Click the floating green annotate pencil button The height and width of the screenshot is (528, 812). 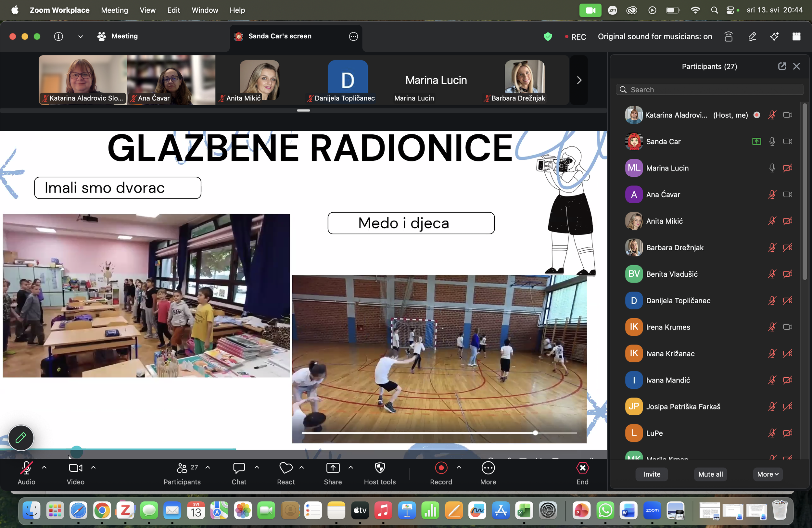pos(21,438)
